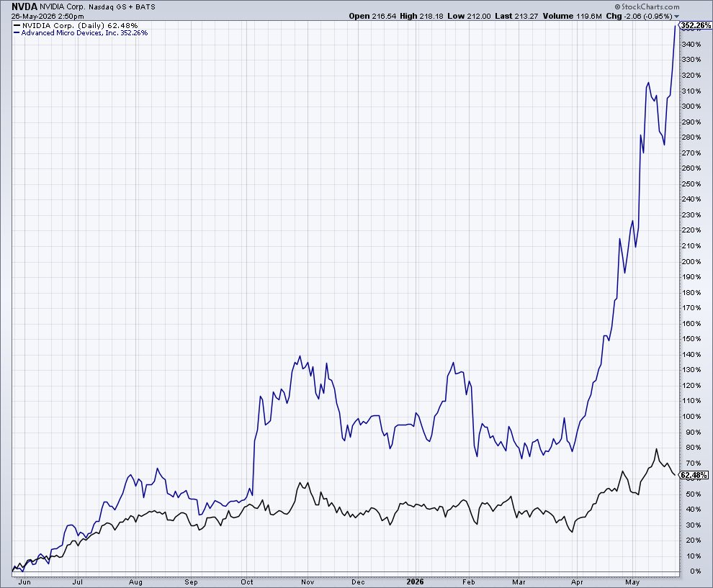Click the May label on the time axis
This screenshot has width=713, height=588.
[x=632, y=582]
